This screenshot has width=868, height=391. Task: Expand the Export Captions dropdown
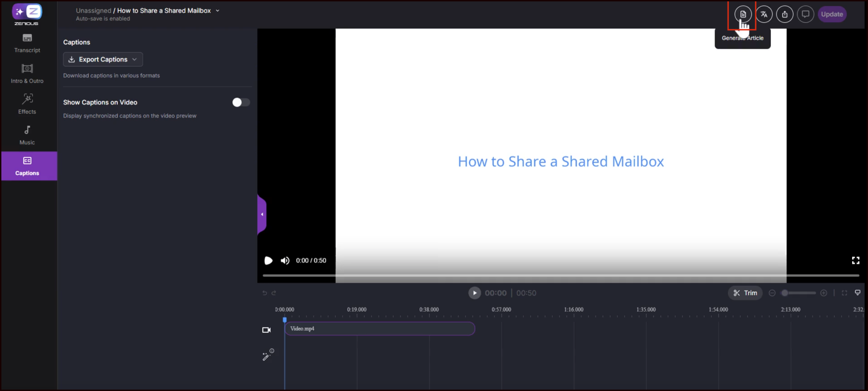pos(103,60)
